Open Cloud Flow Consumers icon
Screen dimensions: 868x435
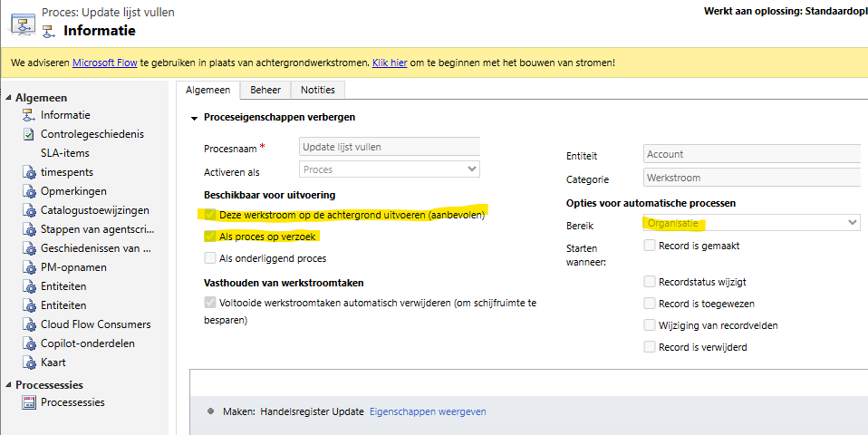[27, 324]
